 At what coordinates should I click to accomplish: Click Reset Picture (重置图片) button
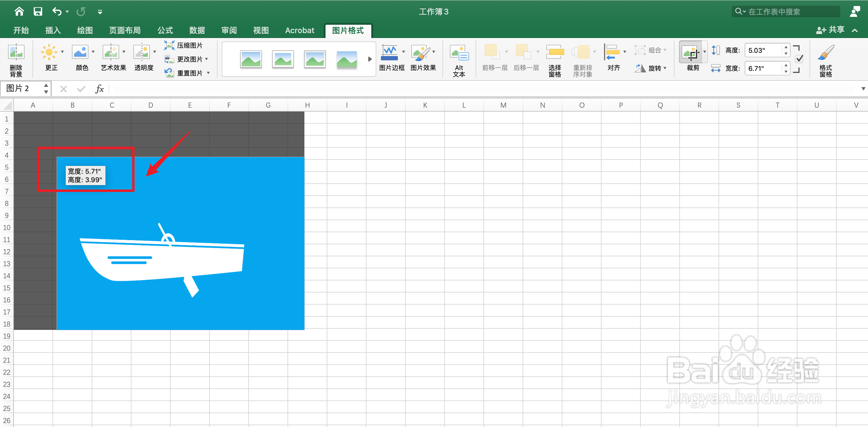[189, 73]
